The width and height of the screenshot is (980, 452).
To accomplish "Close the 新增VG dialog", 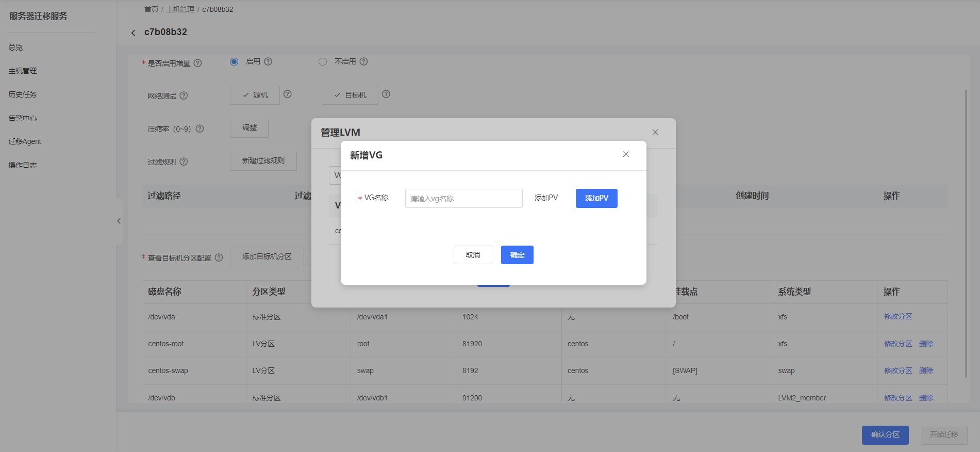I will (x=626, y=154).
